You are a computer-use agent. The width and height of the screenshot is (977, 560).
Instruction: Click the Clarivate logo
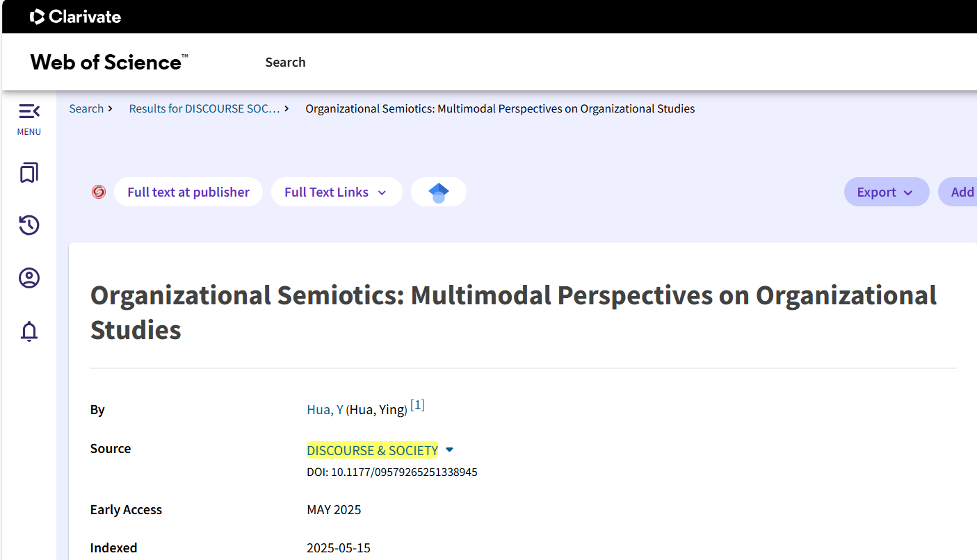[x=76, y=17]
